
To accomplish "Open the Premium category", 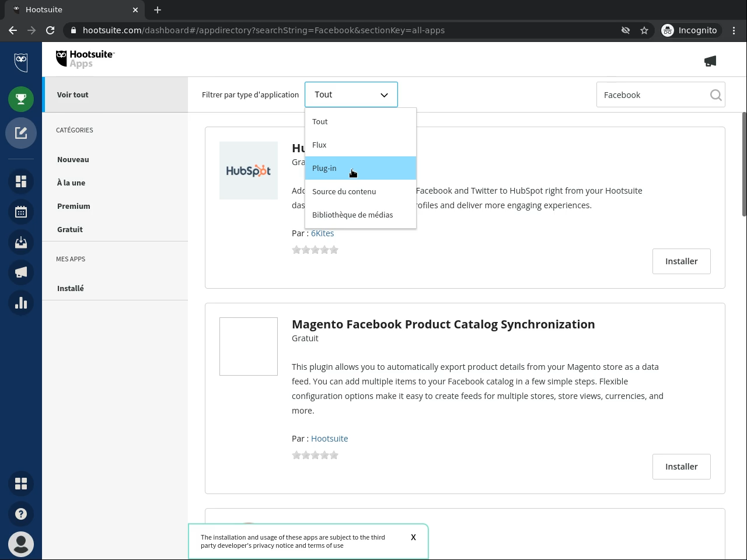I will (x=74, y=206).
